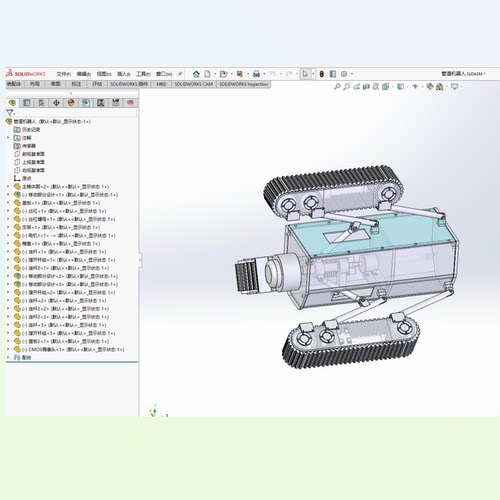Select the 传感器 sensors tree item
The height and width of the screenshot is (500, 500).
24,146
